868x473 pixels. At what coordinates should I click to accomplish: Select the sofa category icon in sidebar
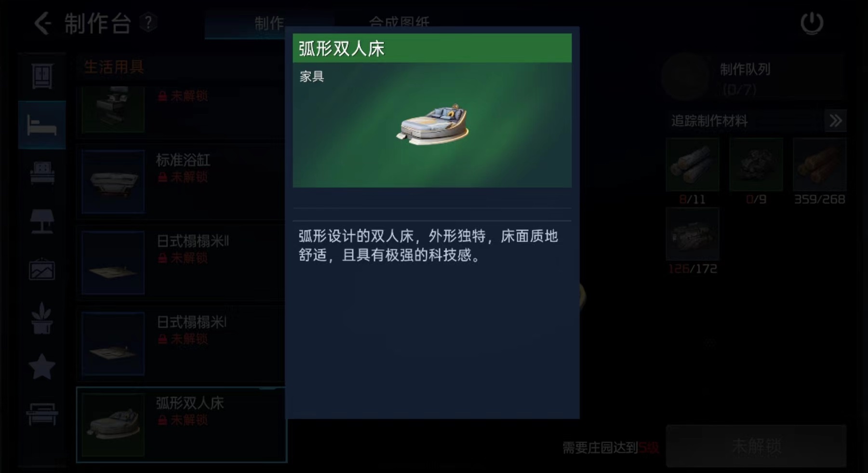(42, 173)
